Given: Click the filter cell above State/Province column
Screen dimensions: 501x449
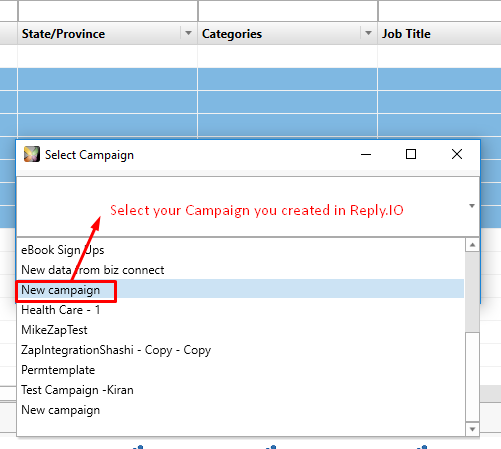Looking at the screenshot, I should [108, 11].
